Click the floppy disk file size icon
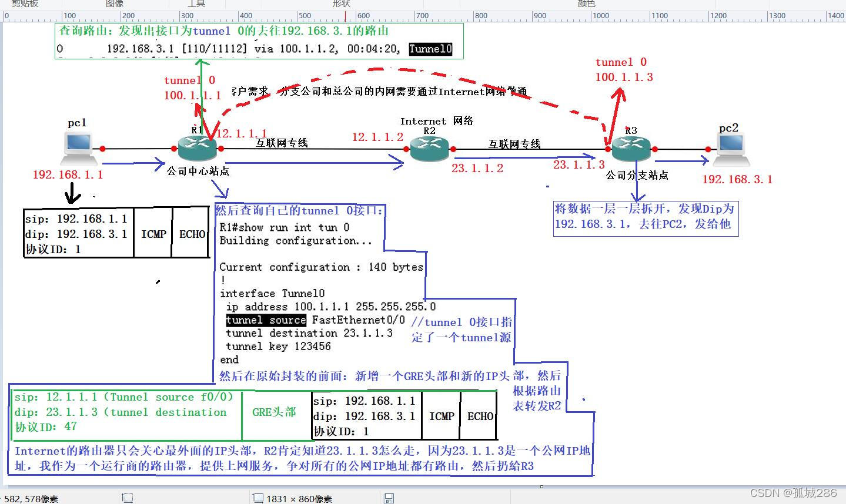The image size is (846, 504). point(388,498)
